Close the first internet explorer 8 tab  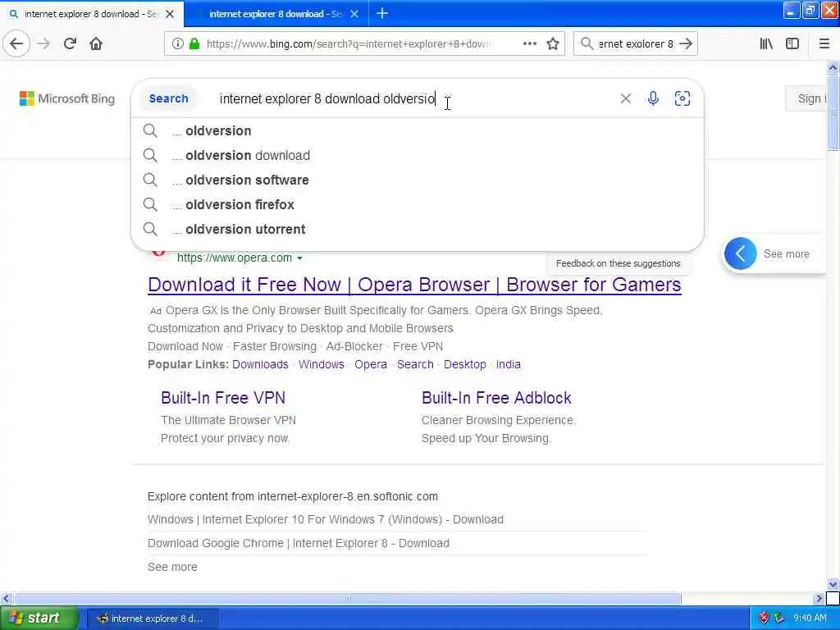[170, 14]
